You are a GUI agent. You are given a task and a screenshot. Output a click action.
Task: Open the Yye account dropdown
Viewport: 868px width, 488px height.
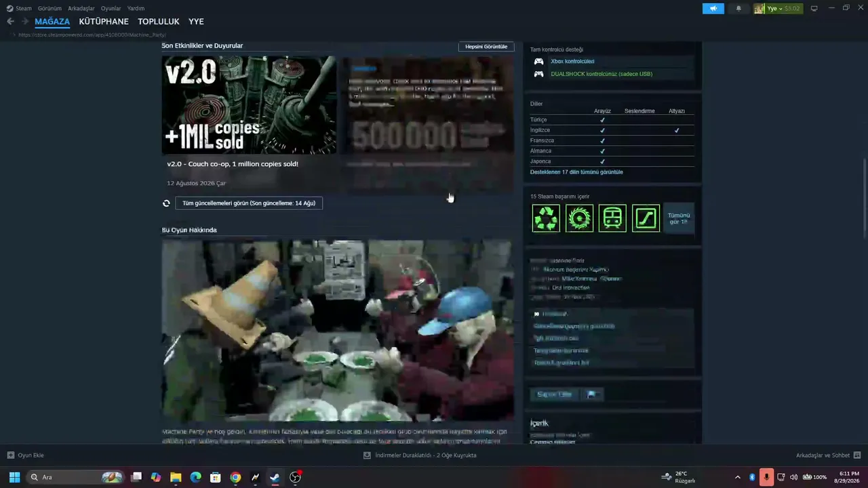(x=778, y=8)
